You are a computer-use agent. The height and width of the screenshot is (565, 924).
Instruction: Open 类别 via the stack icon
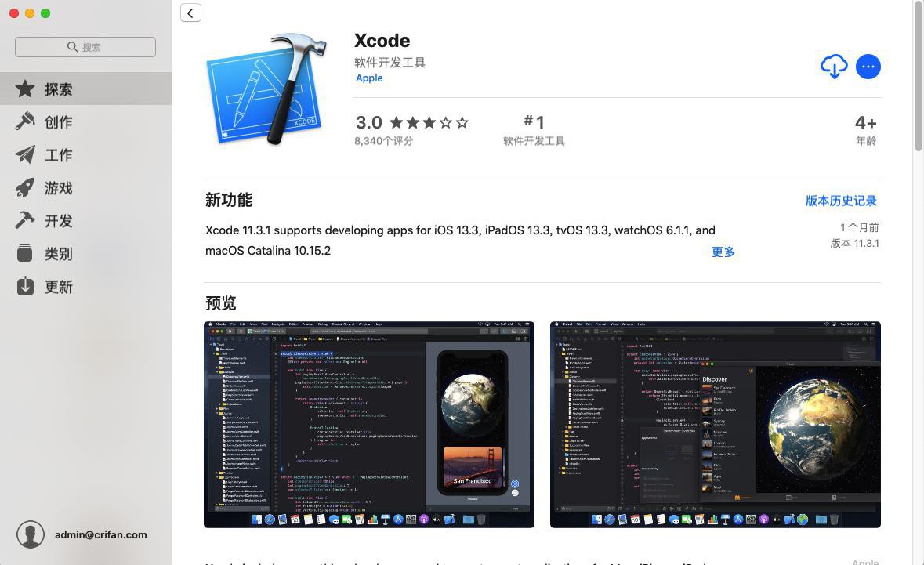click(x=25, y=253)
